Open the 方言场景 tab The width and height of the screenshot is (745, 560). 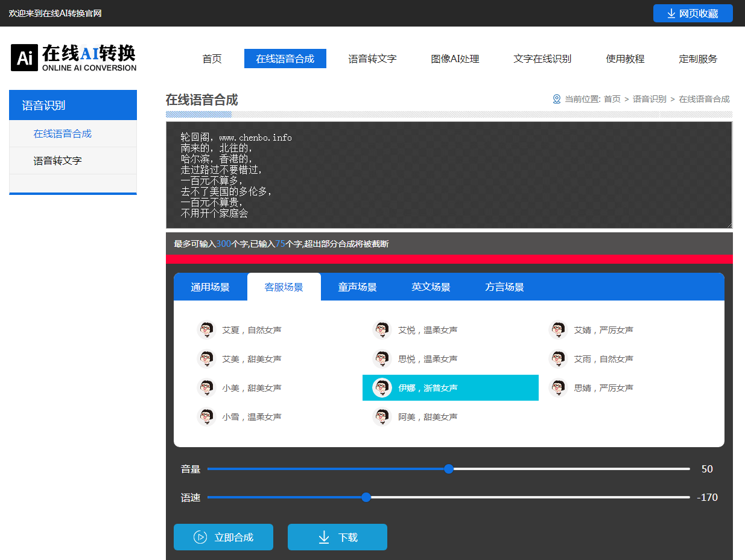(504, 287)
